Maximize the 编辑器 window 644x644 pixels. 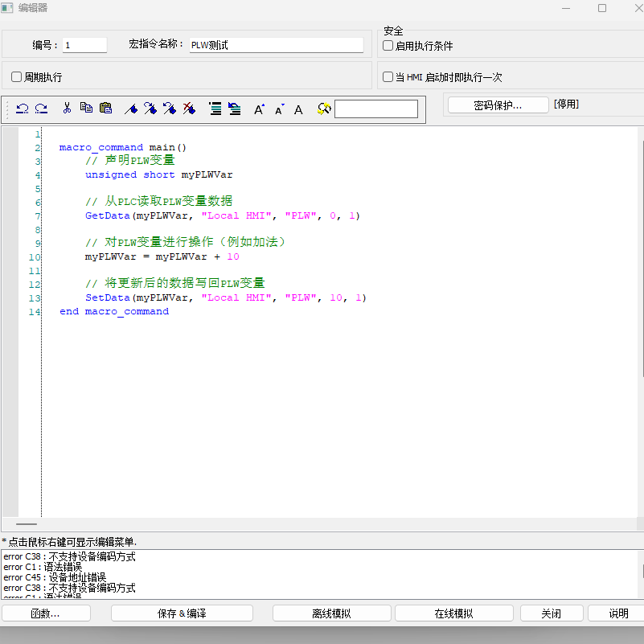click(x=602, y=8)
